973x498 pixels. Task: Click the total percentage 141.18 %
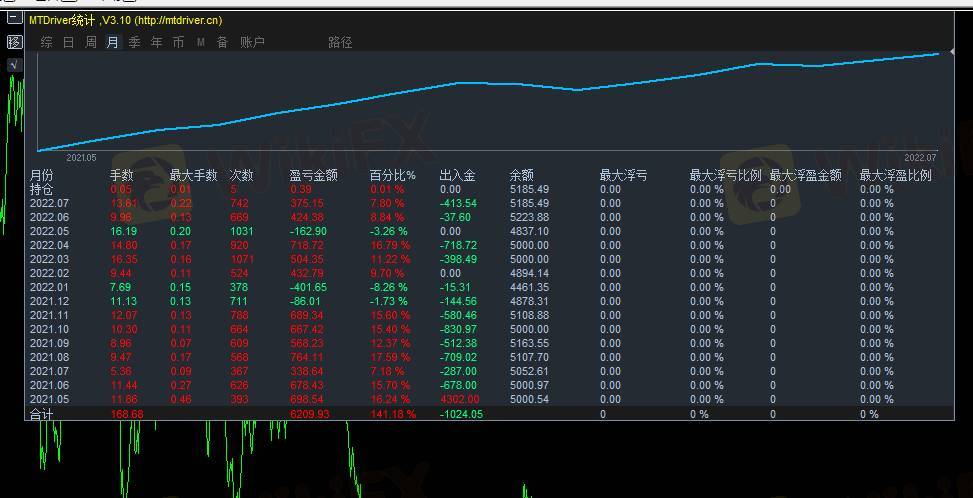[x=393, y=414]
